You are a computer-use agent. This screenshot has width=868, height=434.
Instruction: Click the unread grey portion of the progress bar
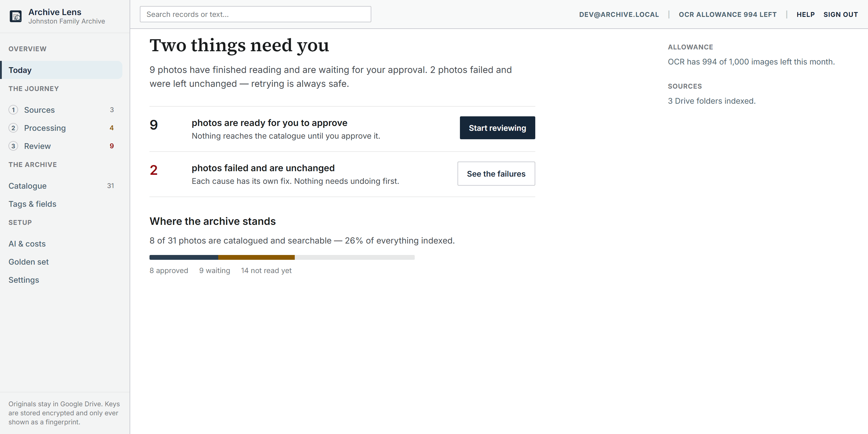[354, 257]
